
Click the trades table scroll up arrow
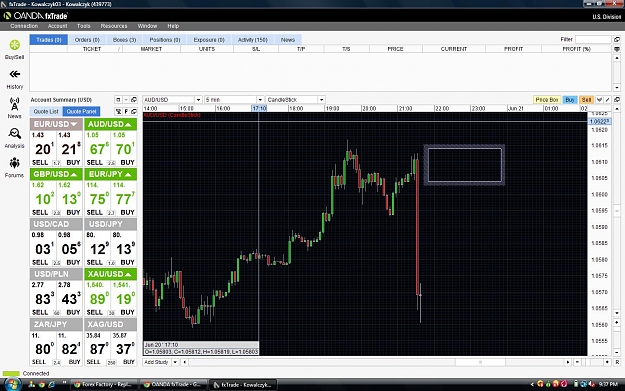617,57
